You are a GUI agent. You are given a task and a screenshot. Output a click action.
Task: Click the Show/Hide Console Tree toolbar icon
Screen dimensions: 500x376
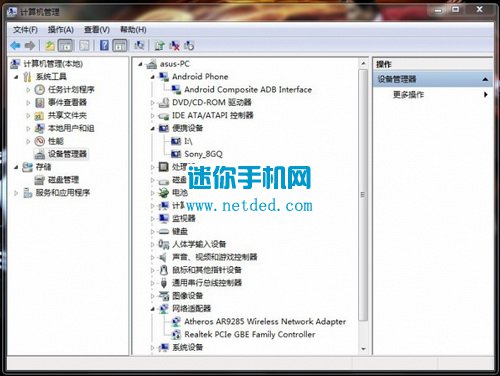click(x=65, y=45)
